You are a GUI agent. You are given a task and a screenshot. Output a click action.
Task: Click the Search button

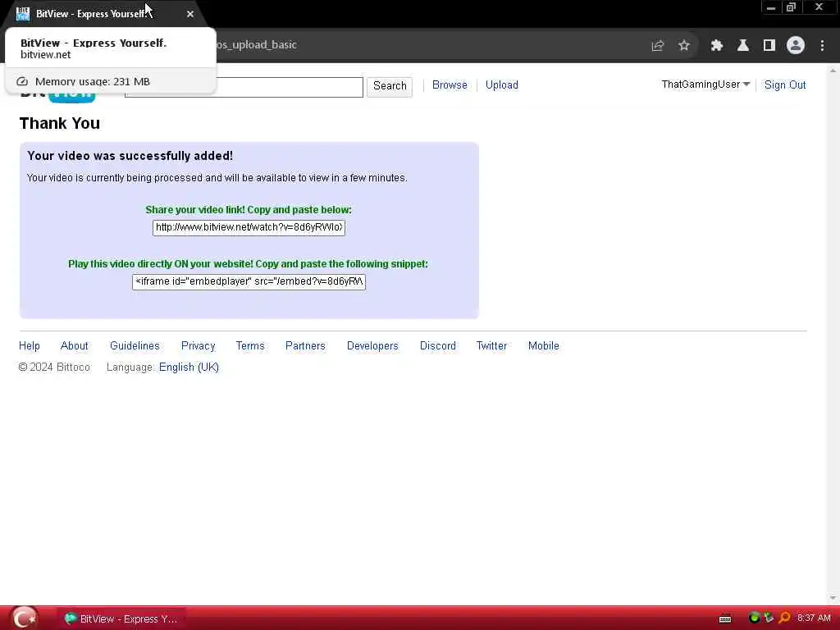click(x=390, y=85)
